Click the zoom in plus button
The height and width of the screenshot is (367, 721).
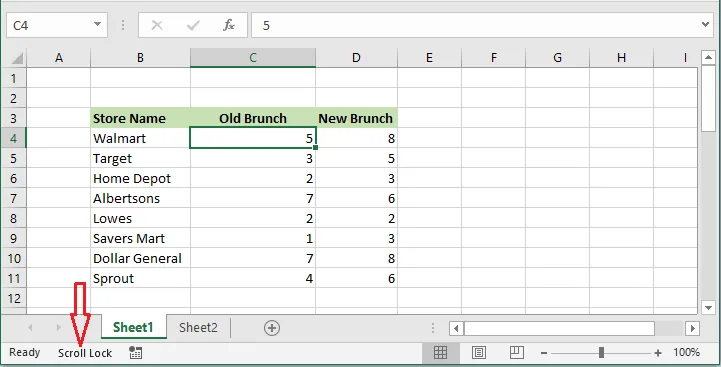[658, 353]
